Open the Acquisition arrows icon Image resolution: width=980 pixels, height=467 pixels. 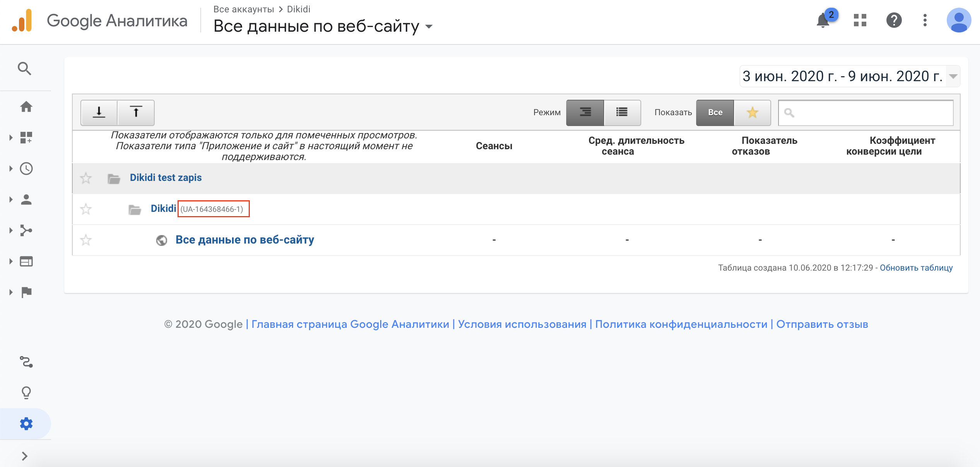pos(26,230)
